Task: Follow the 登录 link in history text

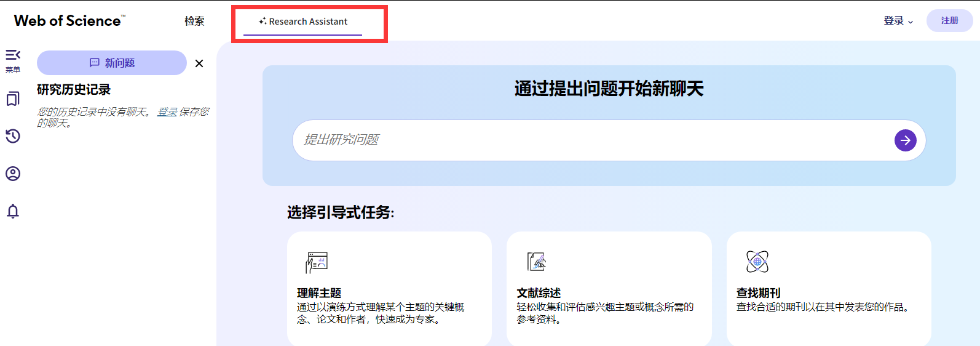Action: (x=167, y=111)
